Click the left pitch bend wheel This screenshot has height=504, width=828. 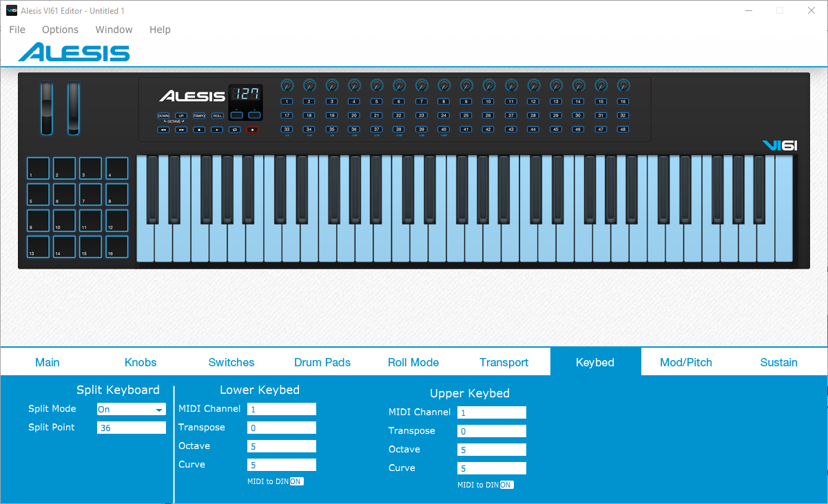point(47,109)
